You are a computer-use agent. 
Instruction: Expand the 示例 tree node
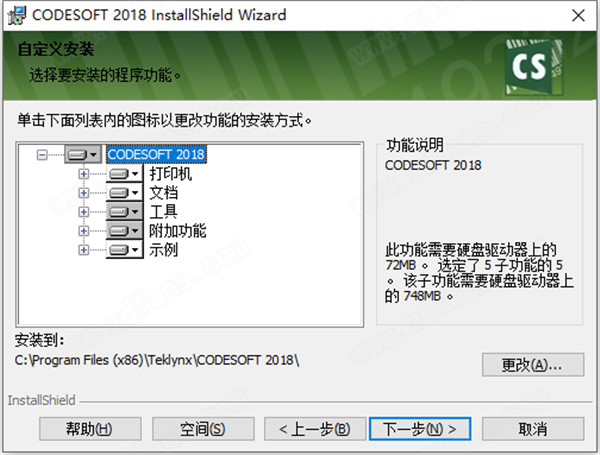tap(83, 250)
